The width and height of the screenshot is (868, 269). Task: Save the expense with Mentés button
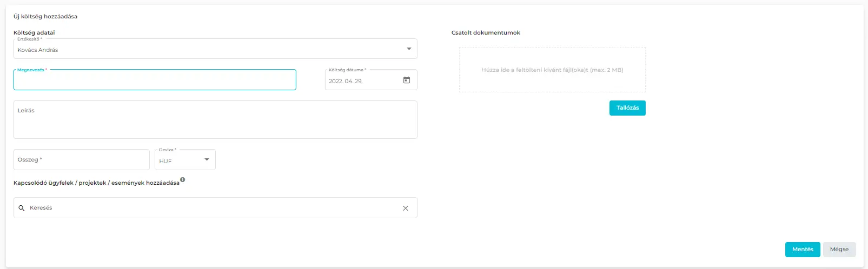click(803, 250)
